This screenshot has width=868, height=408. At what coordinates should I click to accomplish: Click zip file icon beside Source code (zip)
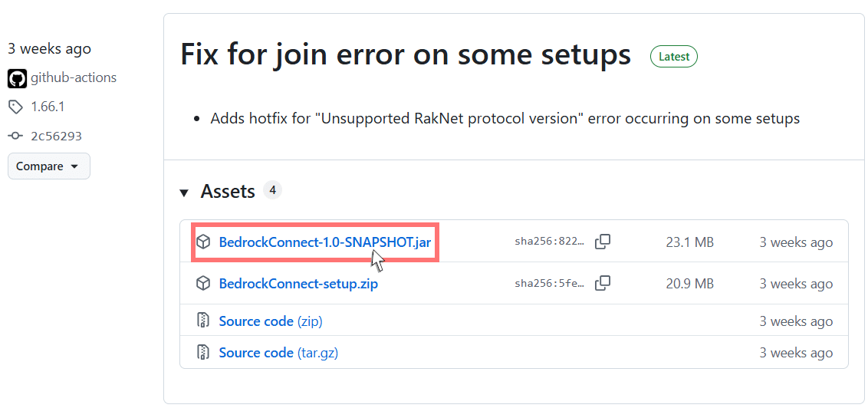(203, 321)
